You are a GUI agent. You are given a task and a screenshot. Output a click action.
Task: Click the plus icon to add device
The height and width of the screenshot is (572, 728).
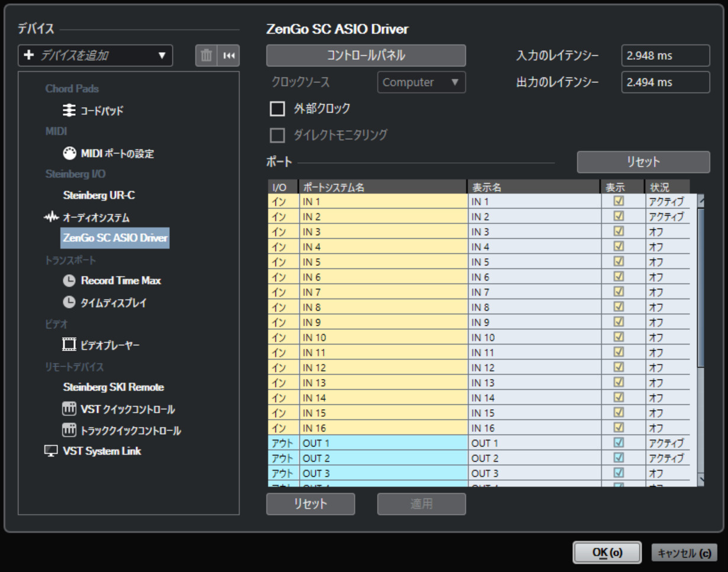click(x=29, y=56)
